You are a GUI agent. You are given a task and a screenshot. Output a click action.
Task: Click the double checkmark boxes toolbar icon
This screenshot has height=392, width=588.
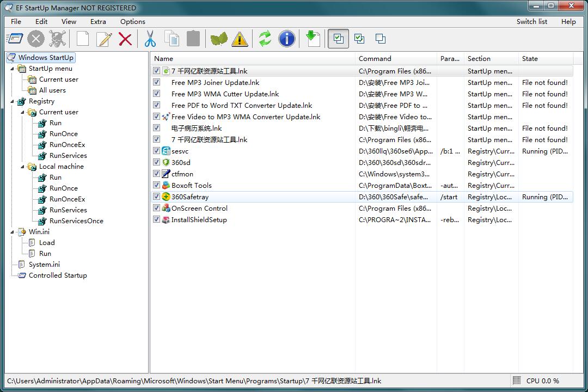point(359,39)
